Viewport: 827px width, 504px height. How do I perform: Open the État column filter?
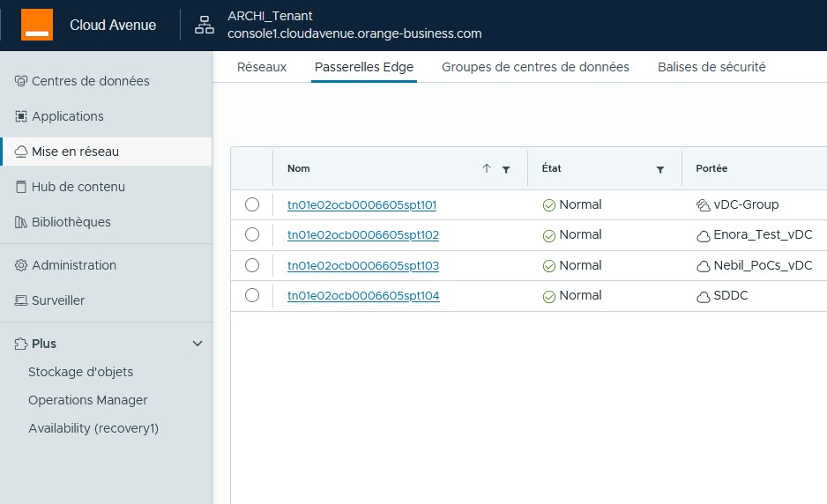click(660, 169)
